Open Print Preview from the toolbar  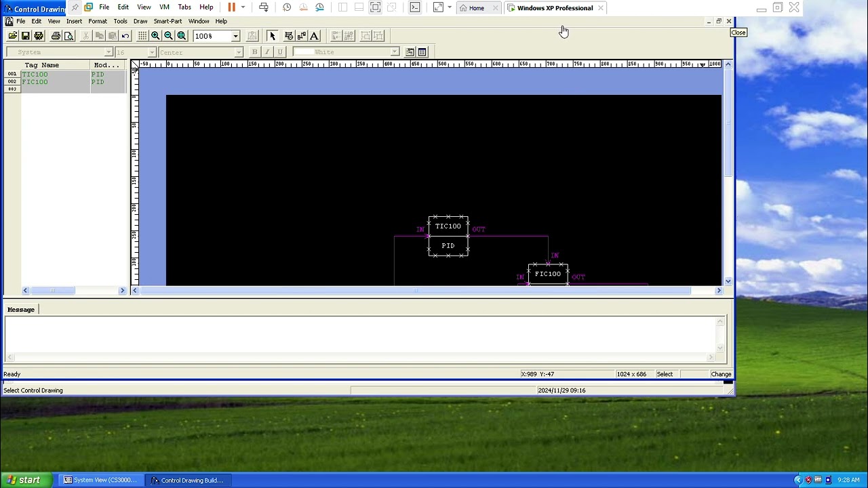pos(68,36)
